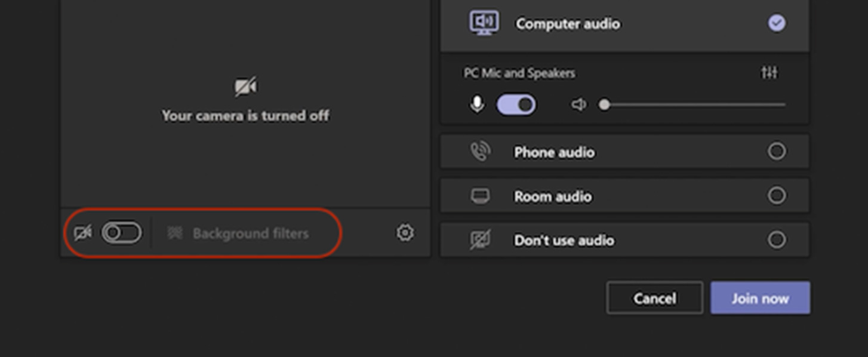
Task: Select the Room audio radio button
Action: click(777, 195)
